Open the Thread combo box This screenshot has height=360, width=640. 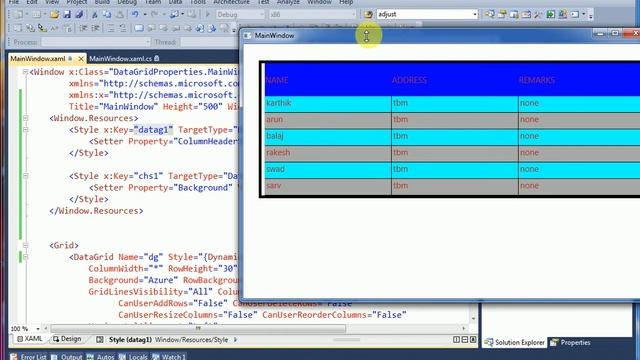(209, 42)
